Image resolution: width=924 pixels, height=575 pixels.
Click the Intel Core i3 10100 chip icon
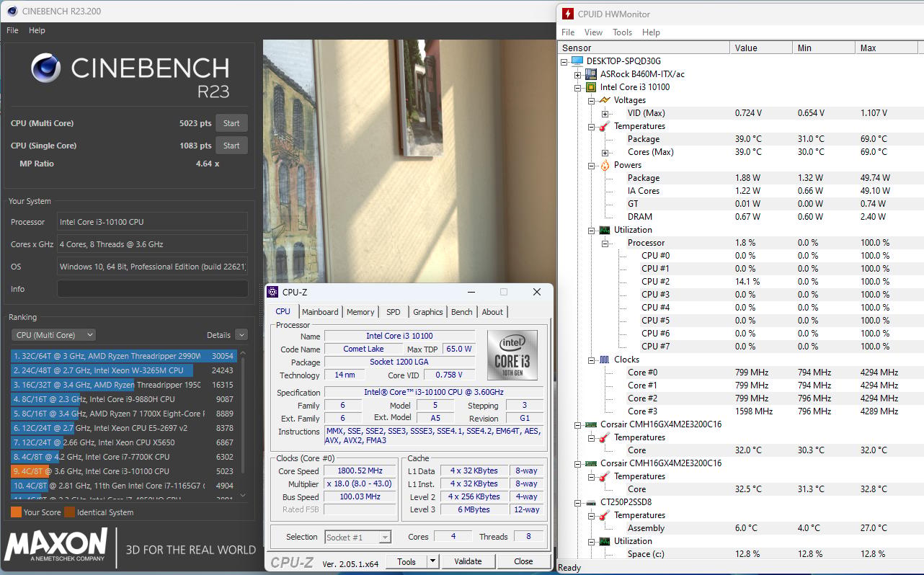click(590, 87)
